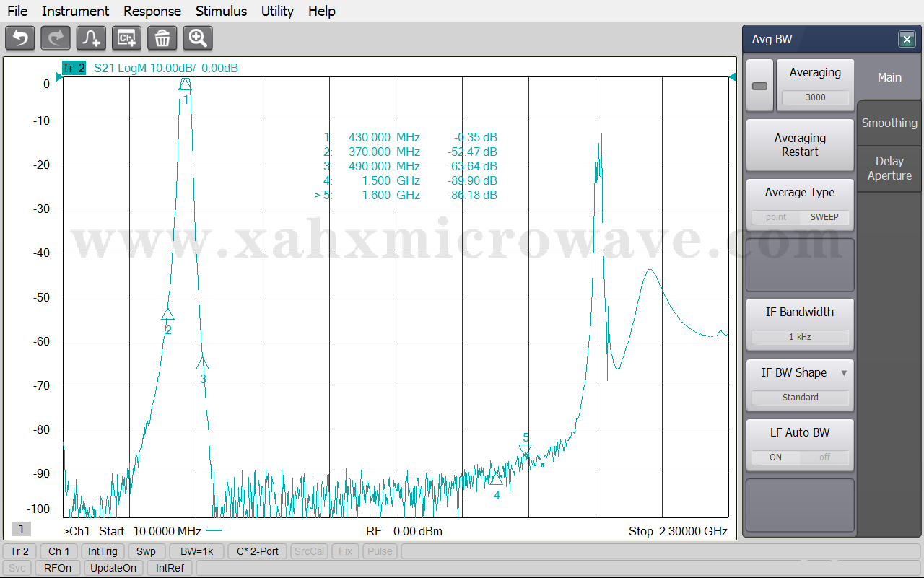Click the IntTrig status bar button

tap(103, 551)
